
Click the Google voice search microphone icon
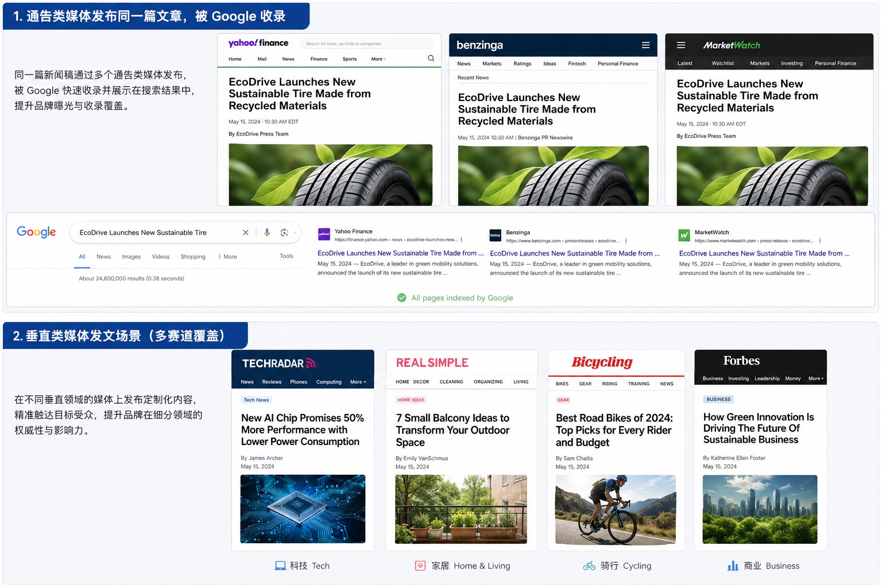[267, 233]
